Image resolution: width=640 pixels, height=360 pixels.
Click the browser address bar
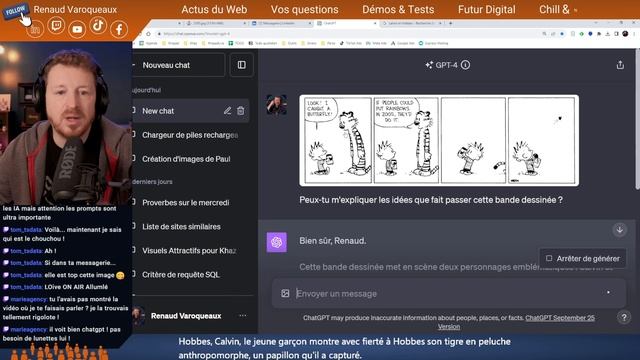[347, 34]
